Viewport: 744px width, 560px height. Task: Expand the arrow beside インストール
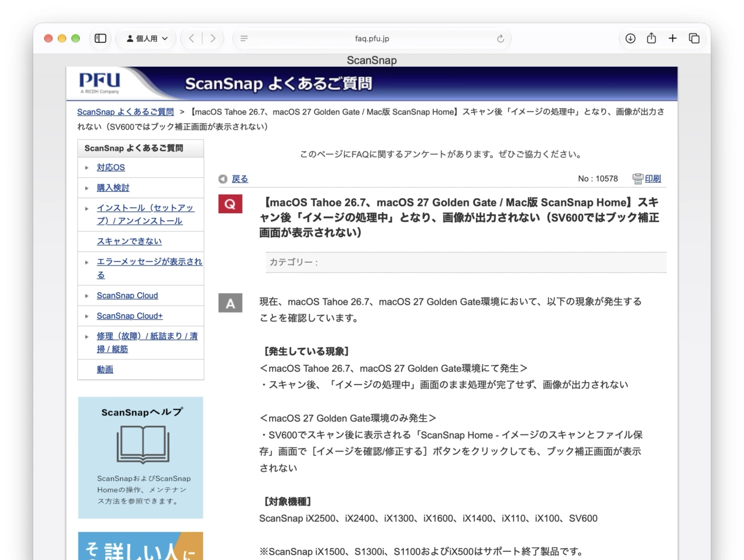point(87,209)
